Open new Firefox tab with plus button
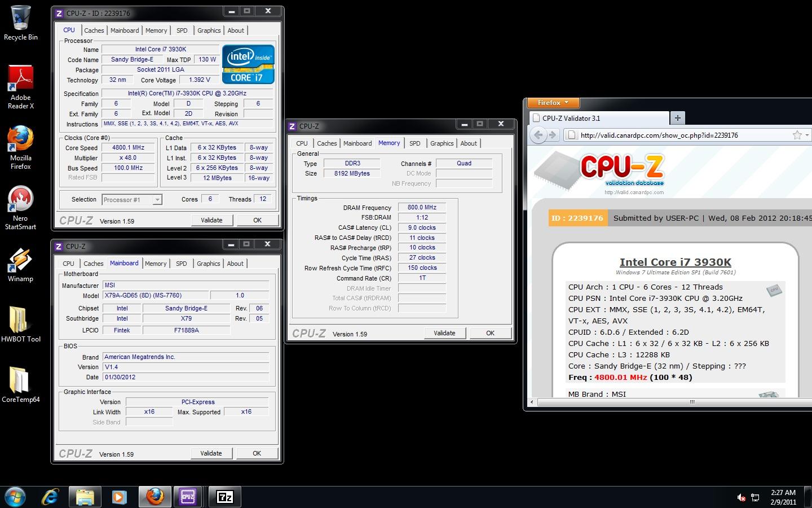 coord(677,117)
